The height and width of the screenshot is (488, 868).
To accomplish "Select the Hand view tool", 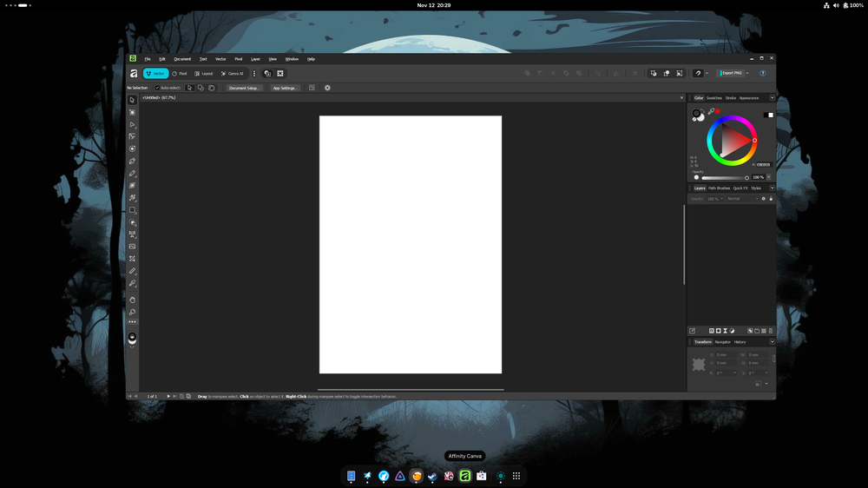I will click(x=133, y=300).
